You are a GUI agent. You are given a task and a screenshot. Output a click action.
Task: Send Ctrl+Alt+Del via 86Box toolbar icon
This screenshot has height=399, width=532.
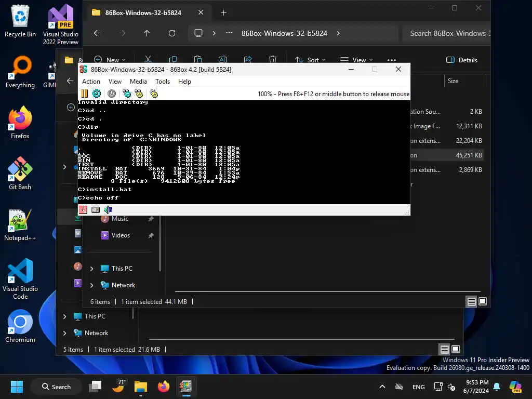(127, 94)
